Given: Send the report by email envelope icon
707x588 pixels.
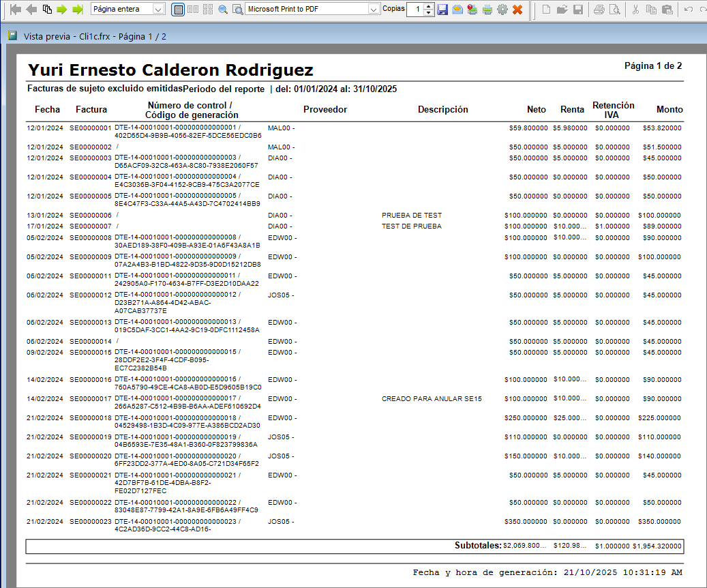Looking at the screenshot, I should [457, 9].
